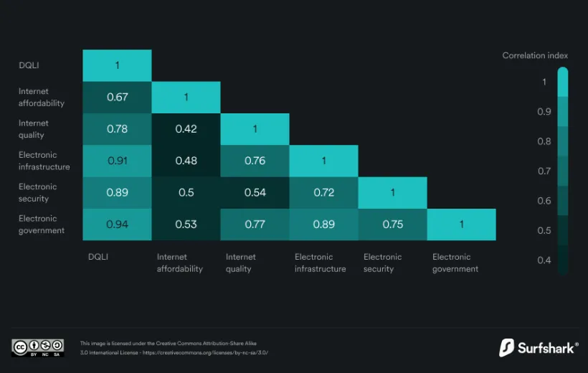Select the 0.53 heatmap cell
This screenshot has height=373, width=588.
186,225
